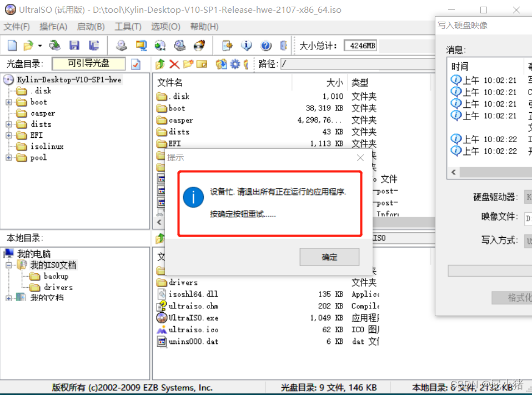Click the Help question-mark toolbar icon
The width and height of the screenshot is (532, 395).
266,46
